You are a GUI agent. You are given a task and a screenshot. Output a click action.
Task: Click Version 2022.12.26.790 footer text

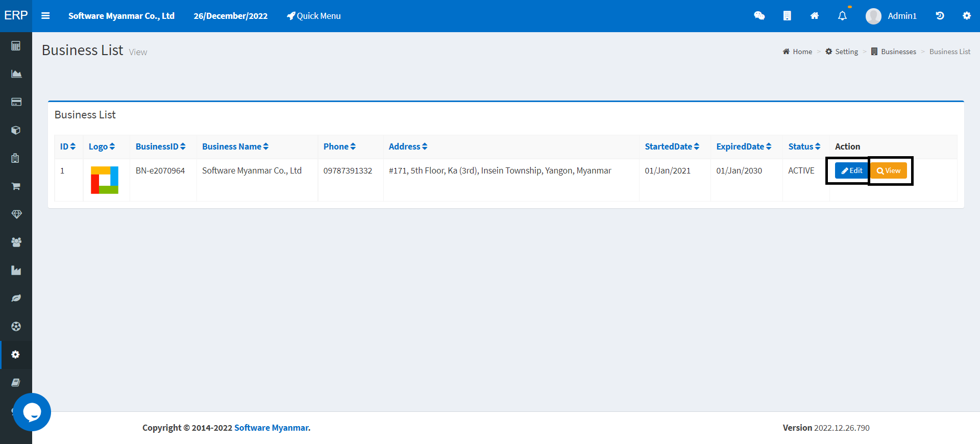(826, 428)
